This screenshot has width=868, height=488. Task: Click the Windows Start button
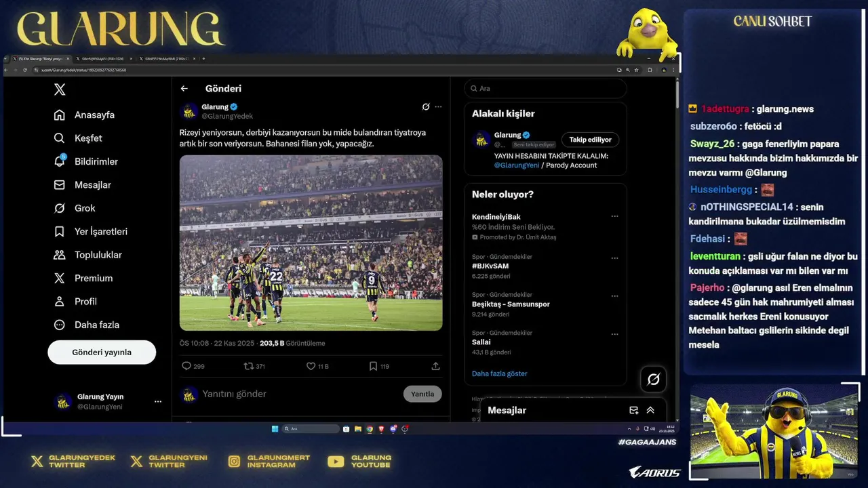[275, 429]
